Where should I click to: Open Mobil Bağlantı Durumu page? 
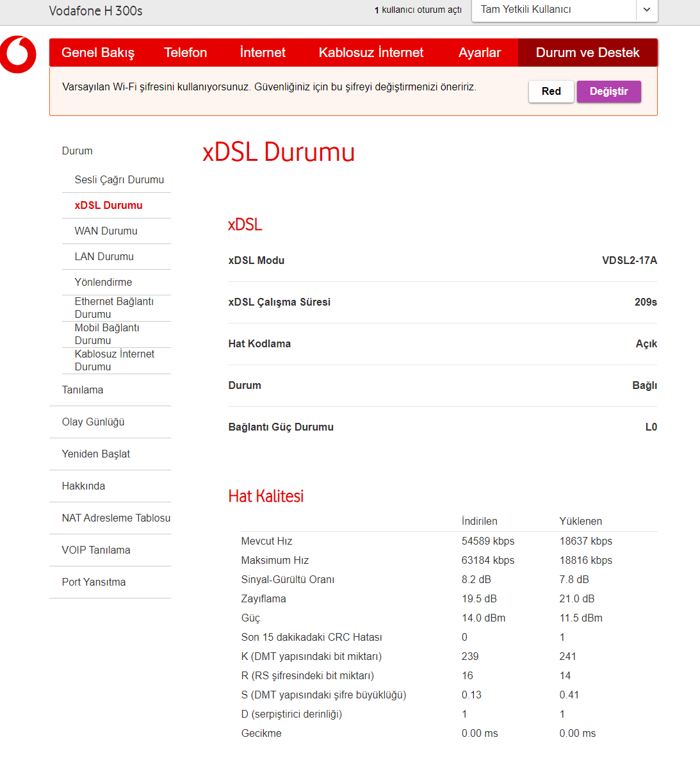107,334
